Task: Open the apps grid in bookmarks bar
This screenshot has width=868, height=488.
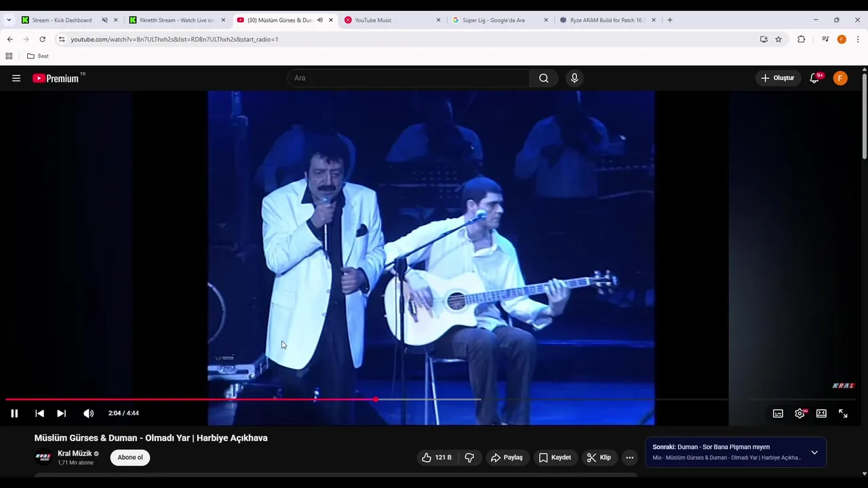Action: (9, 56)
